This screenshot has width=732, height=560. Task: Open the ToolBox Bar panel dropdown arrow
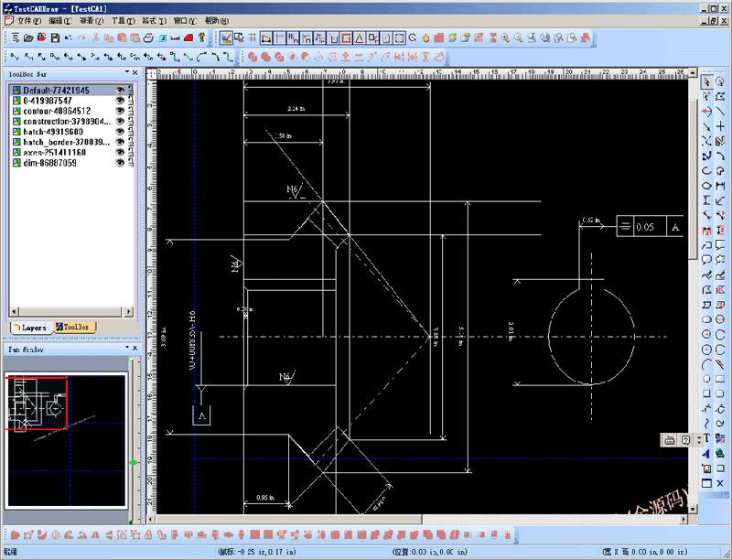point(125,72)
